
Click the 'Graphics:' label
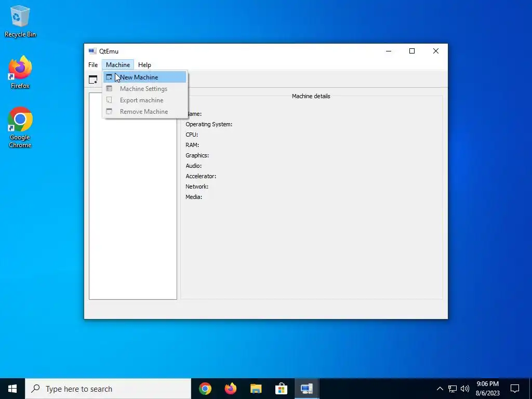(x=197, y=155)
